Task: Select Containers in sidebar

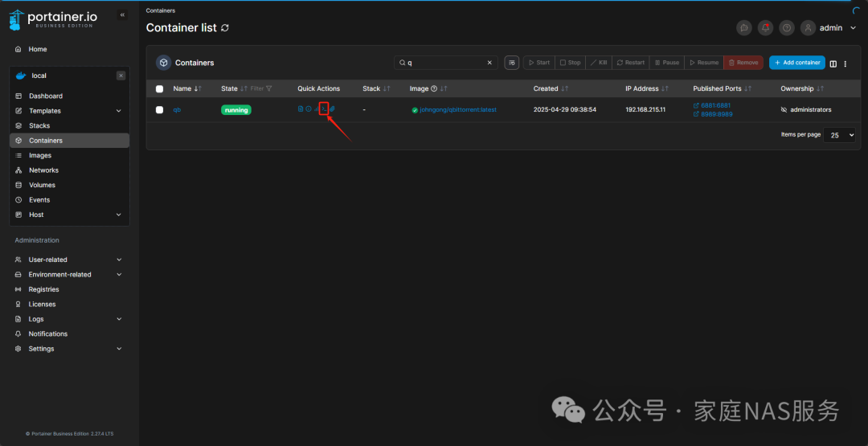Action: point(69,141)
